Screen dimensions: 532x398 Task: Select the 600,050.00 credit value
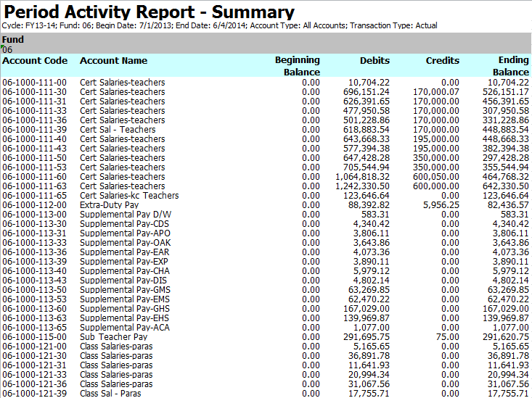click(x=435, y=177)
